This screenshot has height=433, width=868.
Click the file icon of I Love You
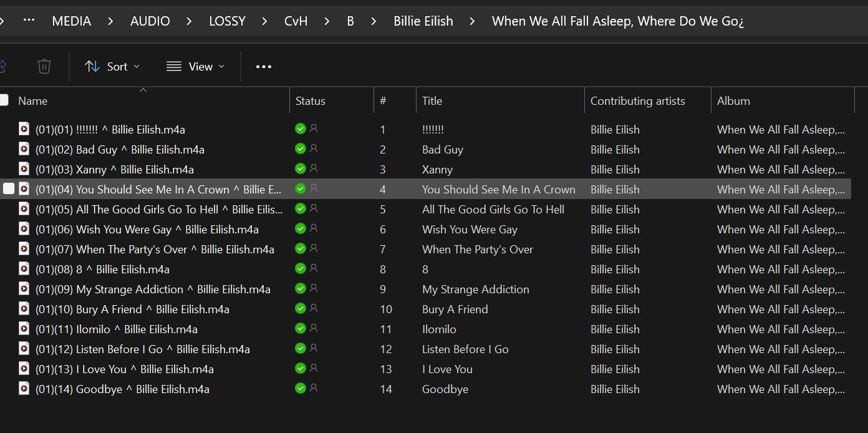(24, 369)
